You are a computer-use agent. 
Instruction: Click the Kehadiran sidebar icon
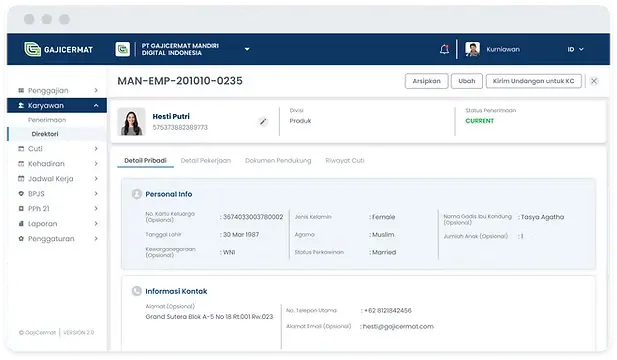point(21,164)
